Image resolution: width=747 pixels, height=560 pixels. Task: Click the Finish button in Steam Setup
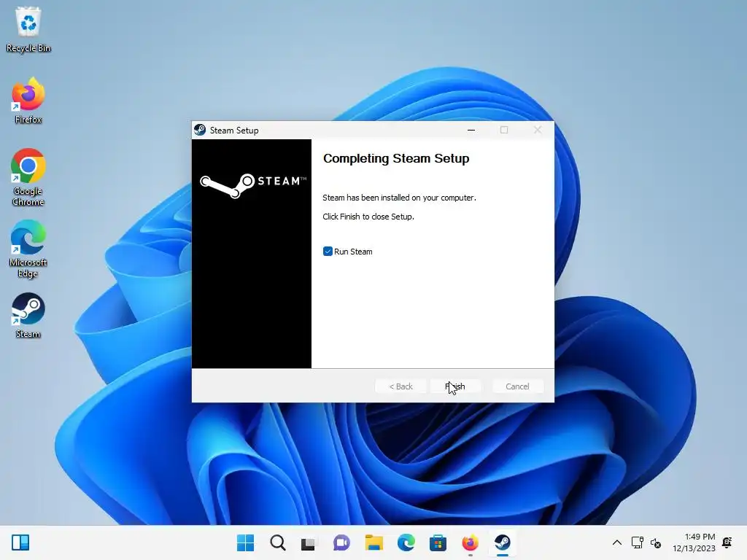click(455, 386)
